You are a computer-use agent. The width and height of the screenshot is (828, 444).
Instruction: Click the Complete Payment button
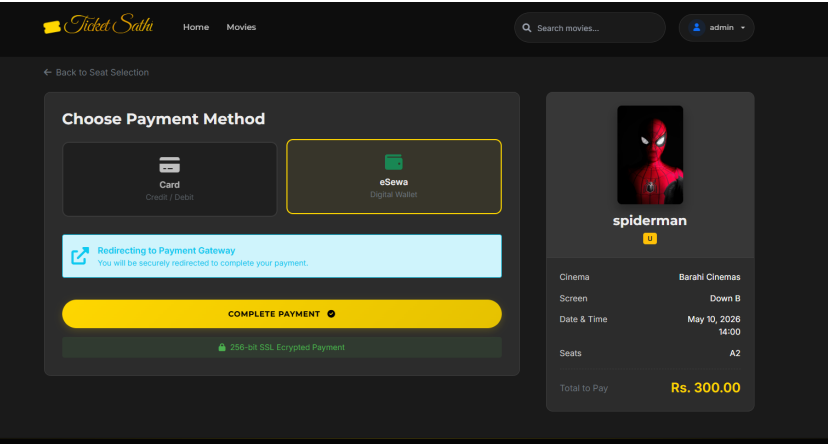[281, 314]
